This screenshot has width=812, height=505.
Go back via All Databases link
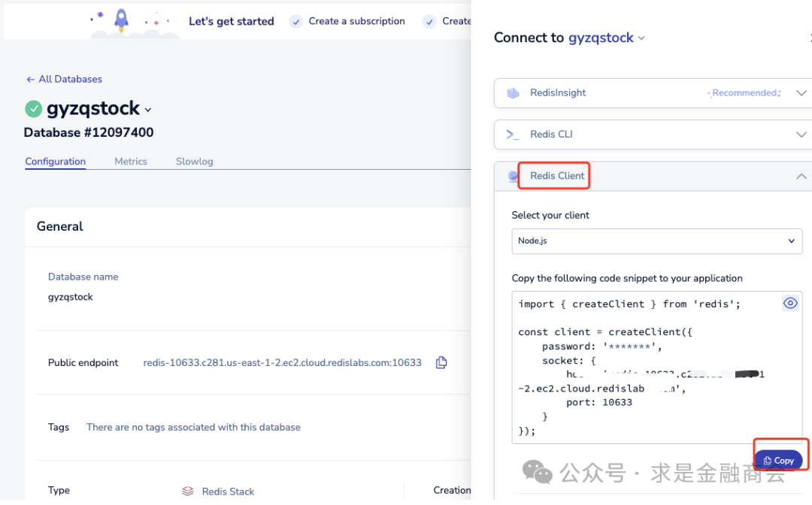click(x=64, y=79)
